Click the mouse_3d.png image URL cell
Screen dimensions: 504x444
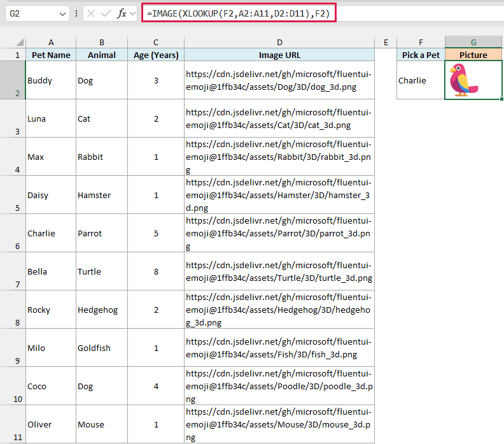coord(279,424)
